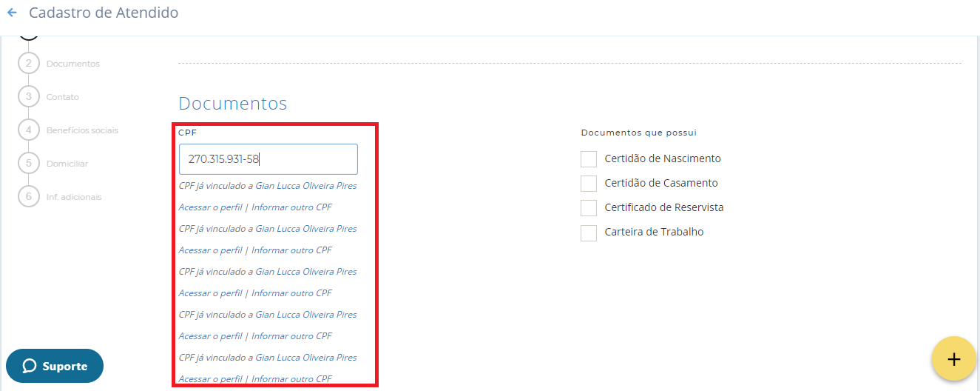Image resolution: width=980 pixels, height=391 pixels.
Task: Tick the Certidão de Casamento checkbox
Action: tap(589, 184)
